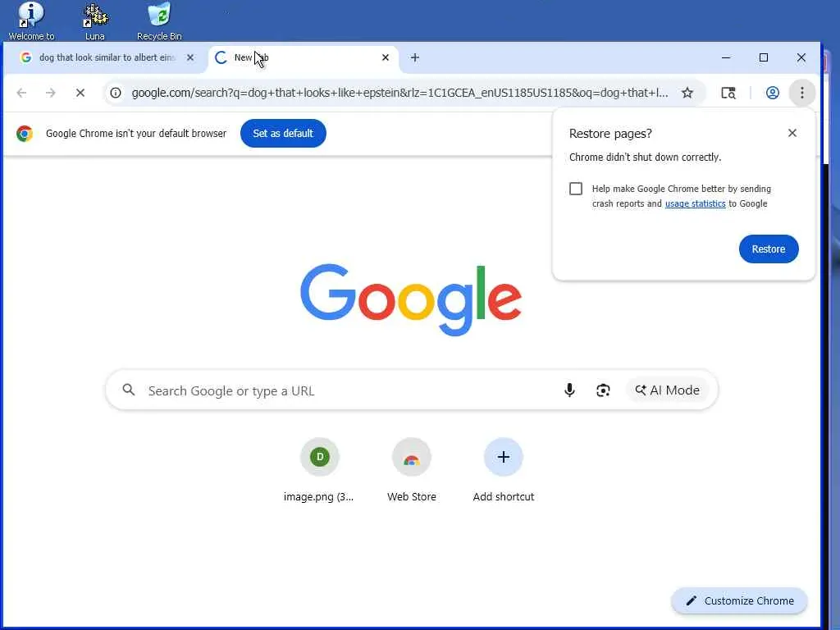Open the Google Lens search icon in toolbar
This screenshot has width=840, height=630.
[x=728, y=93]
